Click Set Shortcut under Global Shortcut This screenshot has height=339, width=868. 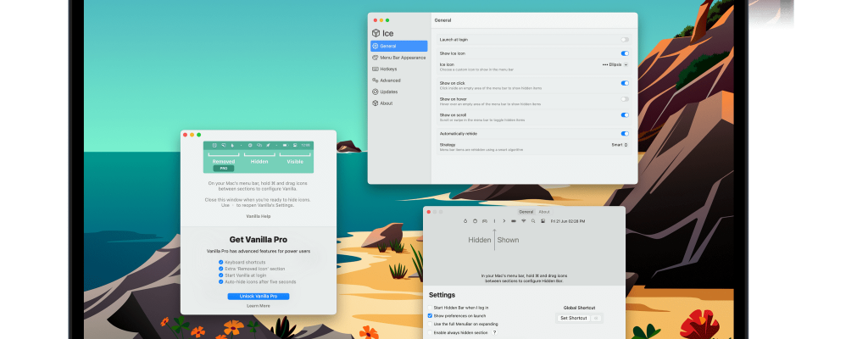point(575,318)
